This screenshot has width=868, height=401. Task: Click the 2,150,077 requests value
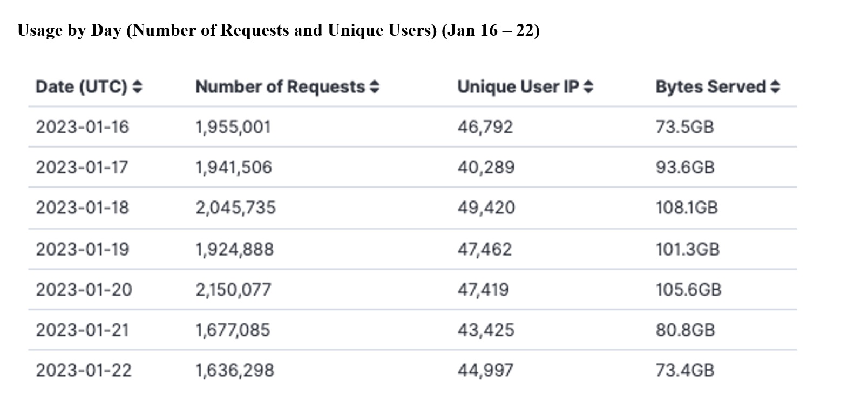(233, 290)
